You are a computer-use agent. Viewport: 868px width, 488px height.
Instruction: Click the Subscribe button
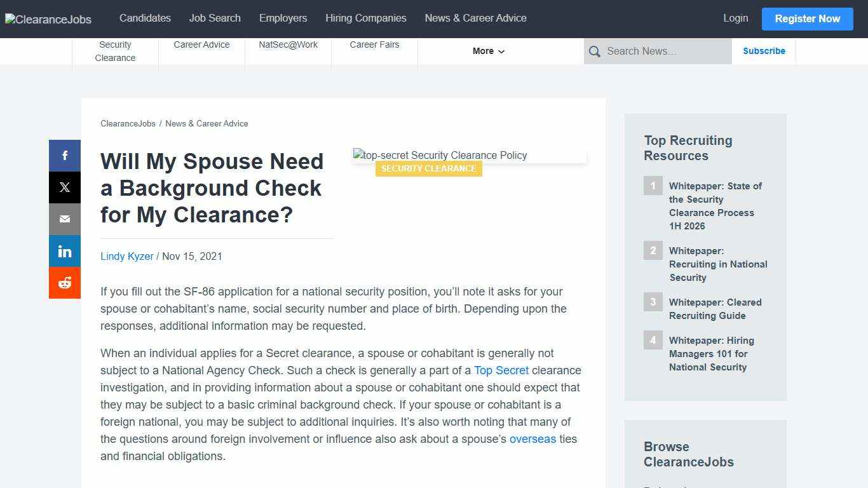(764, 51)
